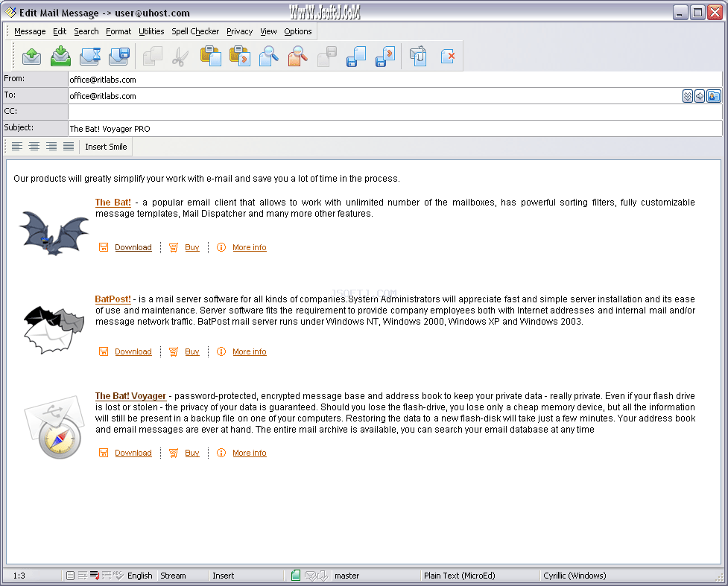Click Download link under BatPost!
728x586 pixels.
(133, 351)
